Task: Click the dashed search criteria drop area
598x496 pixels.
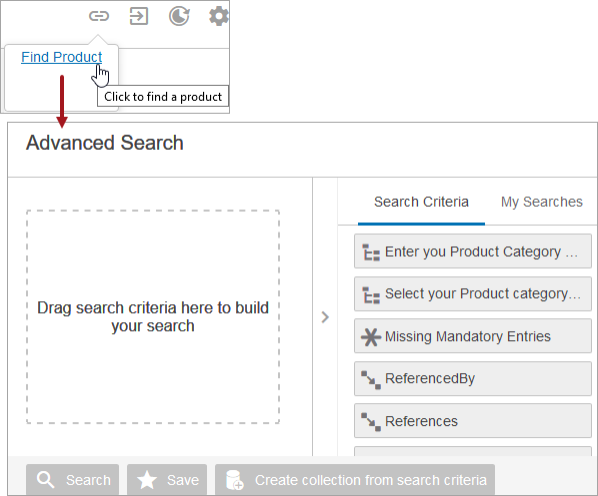Action: (153, 316)
